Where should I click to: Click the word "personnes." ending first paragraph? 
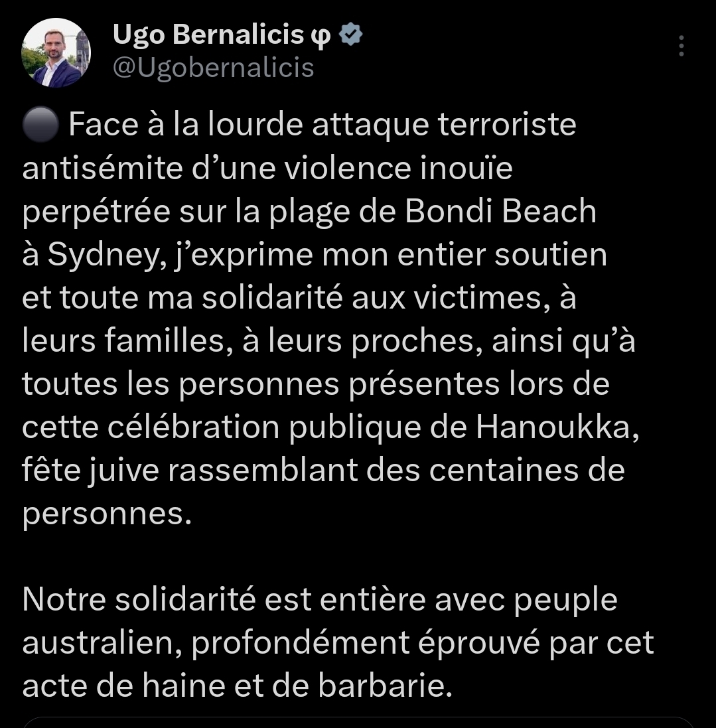pos(103,515)
